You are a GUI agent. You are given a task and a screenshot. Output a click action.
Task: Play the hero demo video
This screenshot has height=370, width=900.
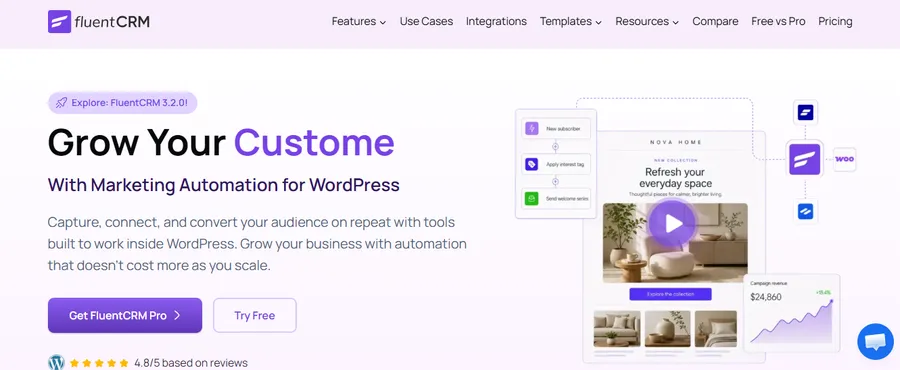pyautogui.click(x=672, y=223)
